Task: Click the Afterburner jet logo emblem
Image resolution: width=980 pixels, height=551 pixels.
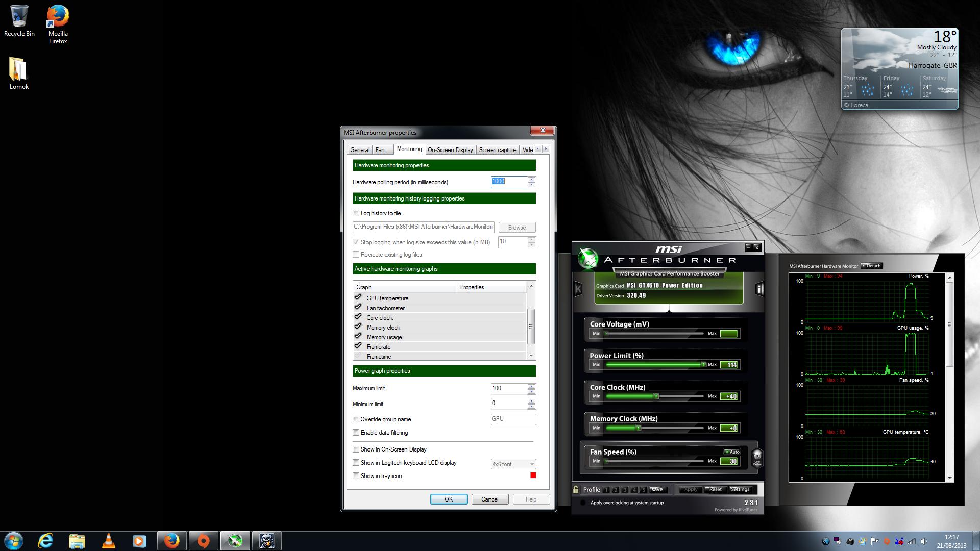Action: point(587,259)
